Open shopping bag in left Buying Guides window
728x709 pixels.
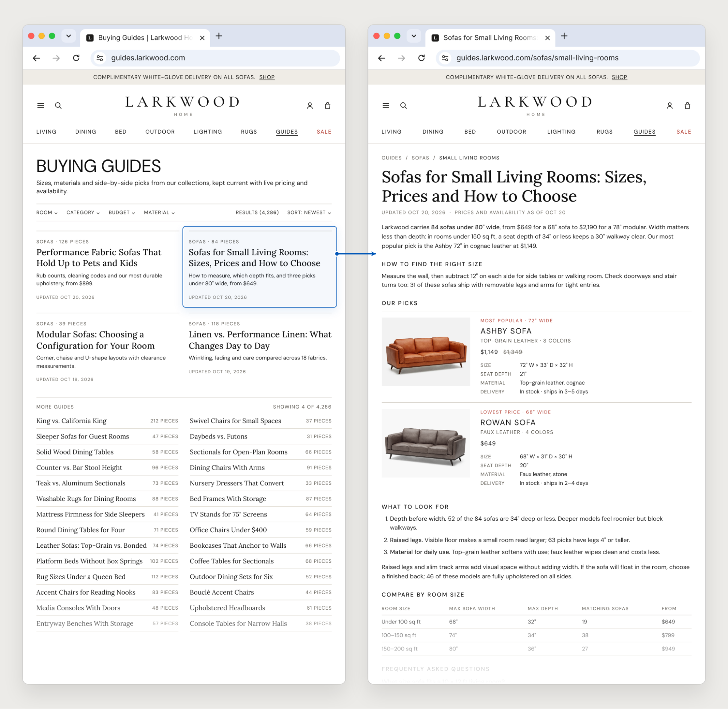point(328,106)
